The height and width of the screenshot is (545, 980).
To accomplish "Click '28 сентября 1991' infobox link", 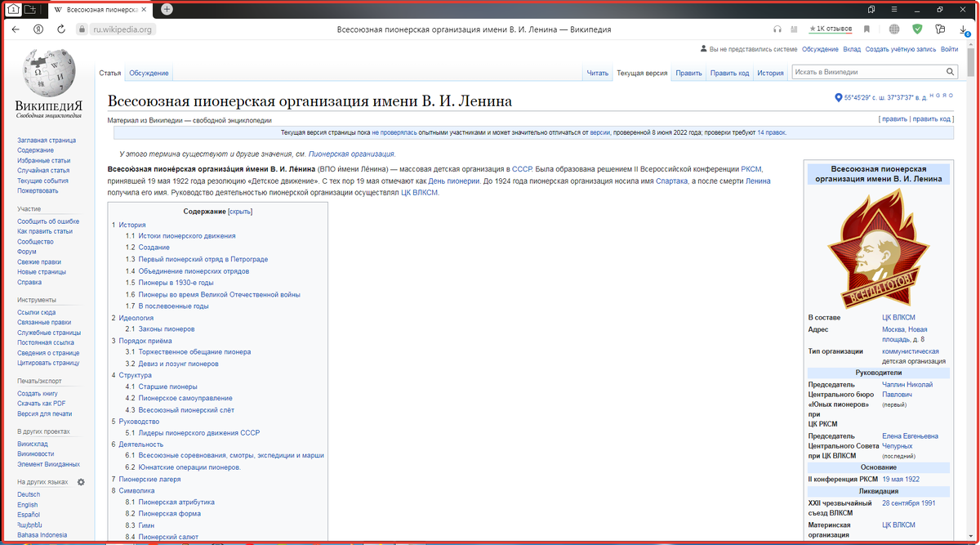I will pyautogui.click(x=909, y=503).
